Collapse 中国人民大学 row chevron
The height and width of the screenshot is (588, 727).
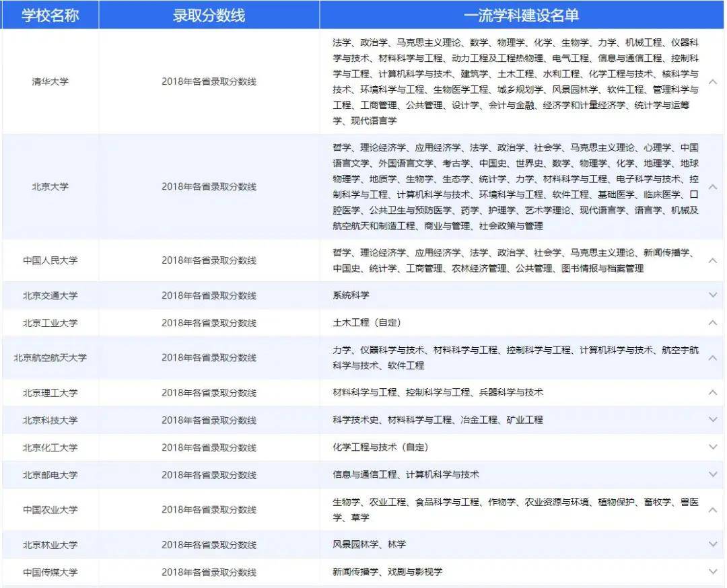(713, 260)
